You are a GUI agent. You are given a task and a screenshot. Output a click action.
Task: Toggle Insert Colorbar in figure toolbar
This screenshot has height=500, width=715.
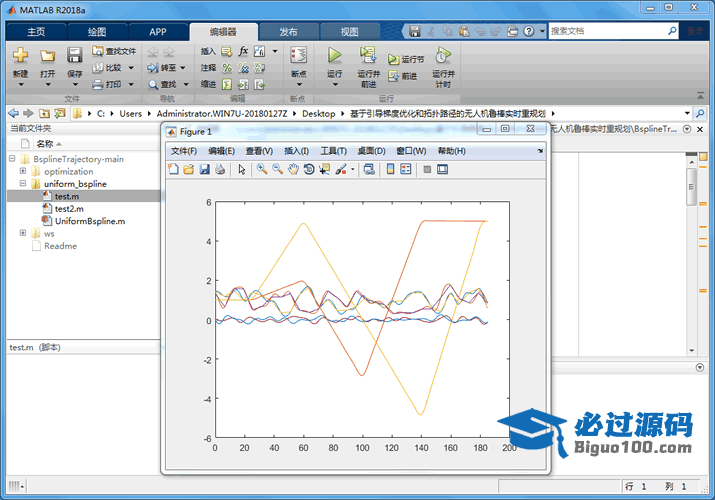click(390, 170)
